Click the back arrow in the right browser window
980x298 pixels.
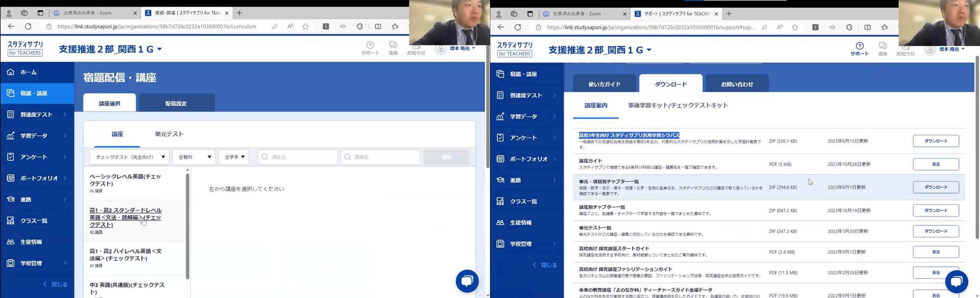(501, 27)
